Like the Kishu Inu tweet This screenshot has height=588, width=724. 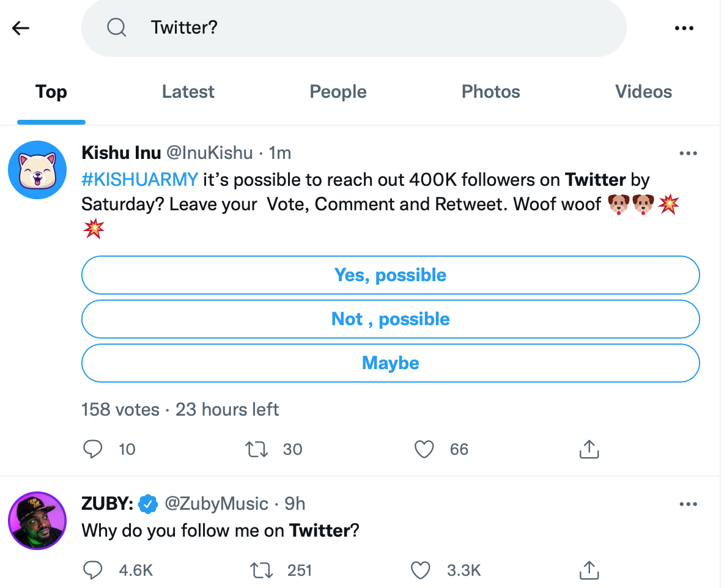coord(424,450)
